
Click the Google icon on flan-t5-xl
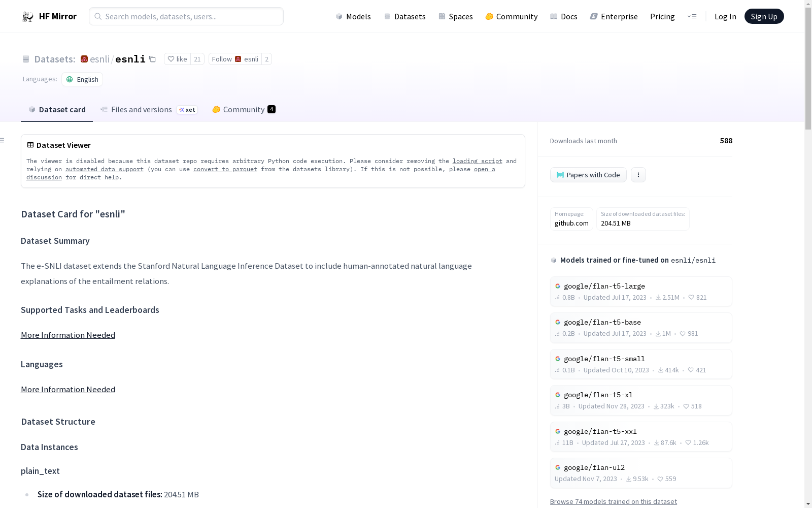point(558,395)
